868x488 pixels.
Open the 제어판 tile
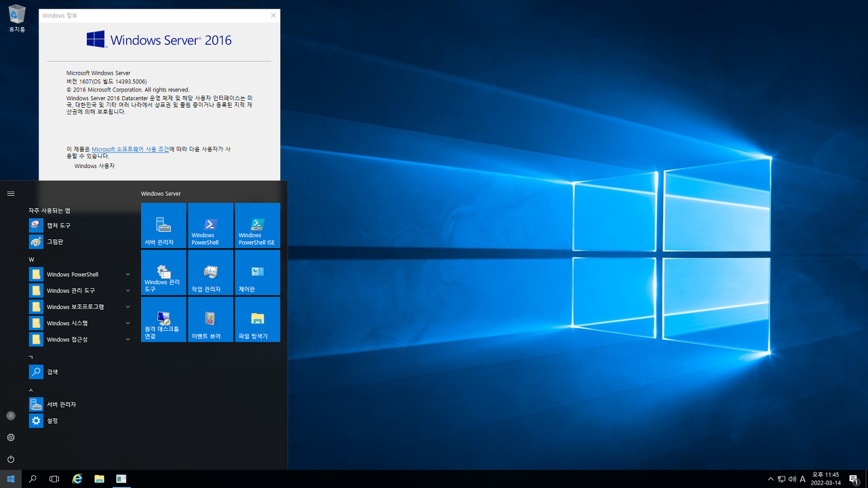(257, 272)
